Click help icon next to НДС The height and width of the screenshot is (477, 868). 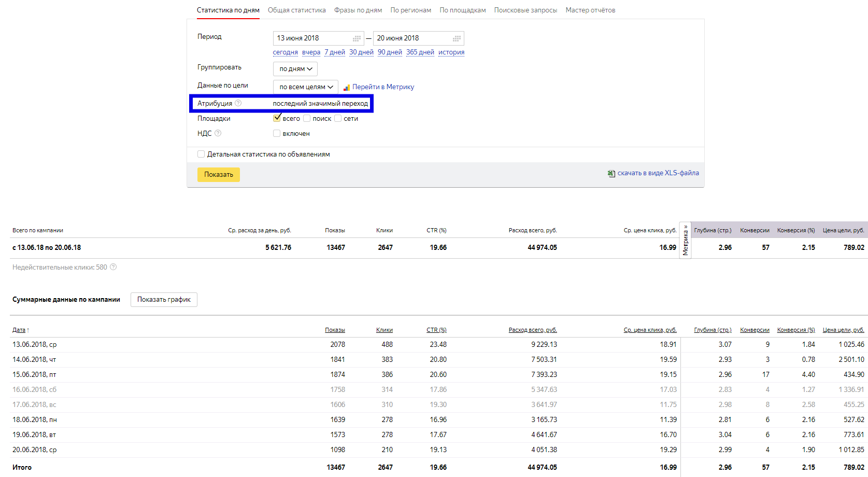[218, 133]
